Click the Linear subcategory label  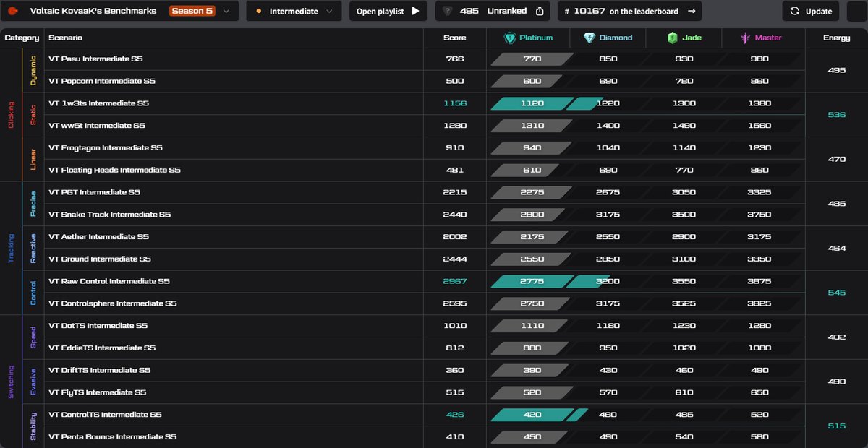(x=33, y=159)
